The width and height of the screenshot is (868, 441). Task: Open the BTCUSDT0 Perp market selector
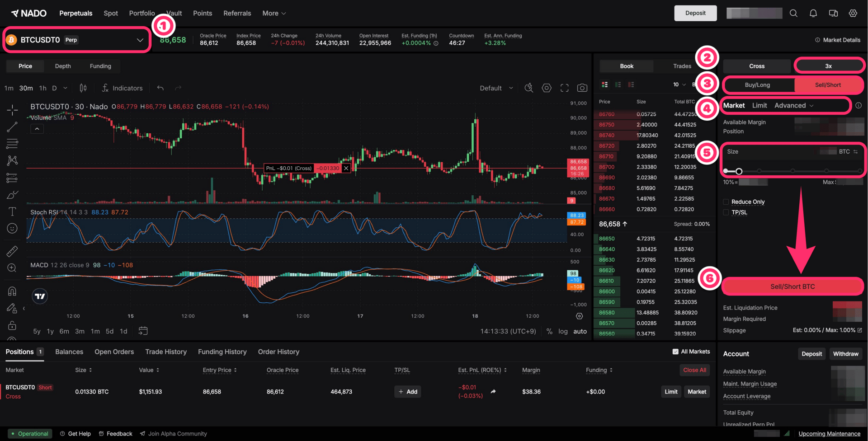(x=76, y=40)
